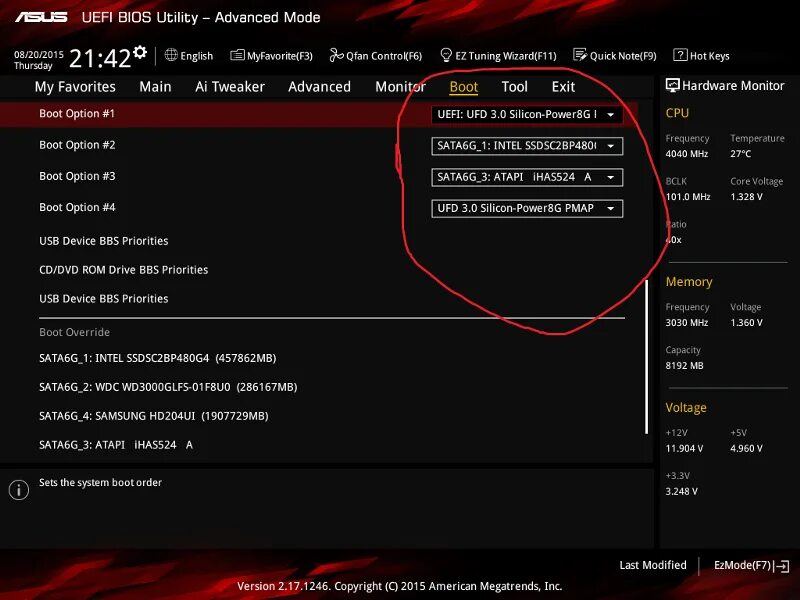
Task: Open the Exit tab
Action: [563, 87]
